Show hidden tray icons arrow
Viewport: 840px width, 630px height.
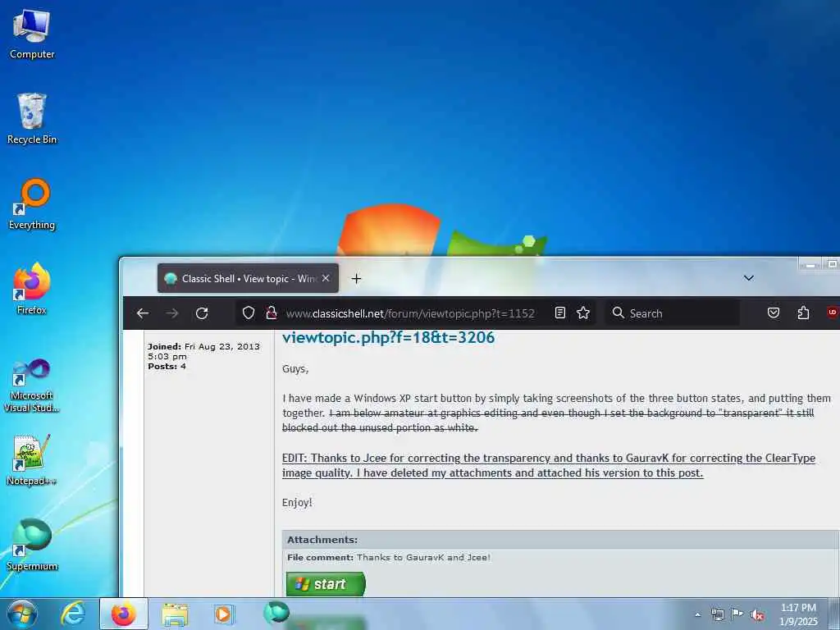click(x=697, y=614)
